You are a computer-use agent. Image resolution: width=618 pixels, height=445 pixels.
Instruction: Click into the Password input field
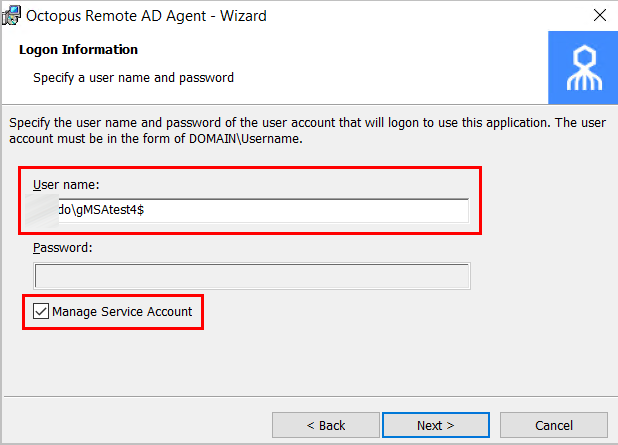click(x=252, y=276)
